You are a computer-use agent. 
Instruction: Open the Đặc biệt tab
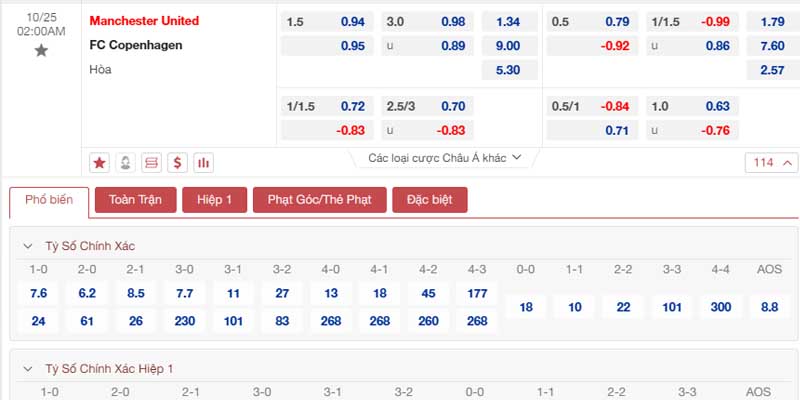pos(430,199)
